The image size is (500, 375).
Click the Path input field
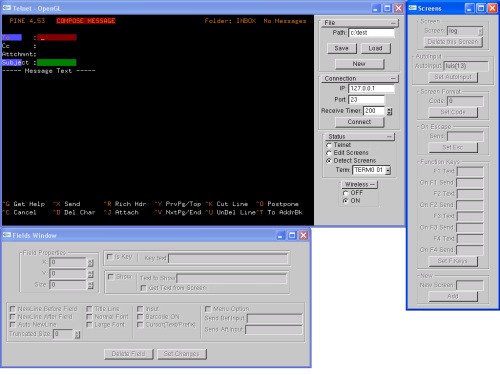(x=371, y=33)
